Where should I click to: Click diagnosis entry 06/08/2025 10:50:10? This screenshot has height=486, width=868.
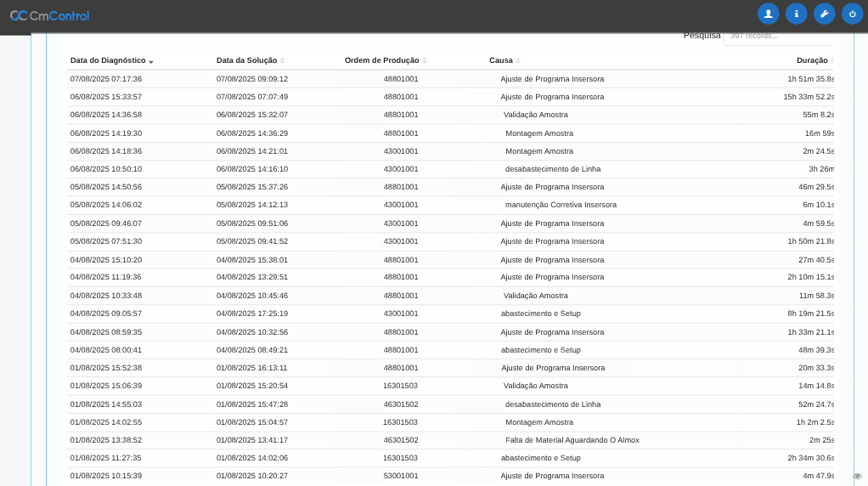106,169
